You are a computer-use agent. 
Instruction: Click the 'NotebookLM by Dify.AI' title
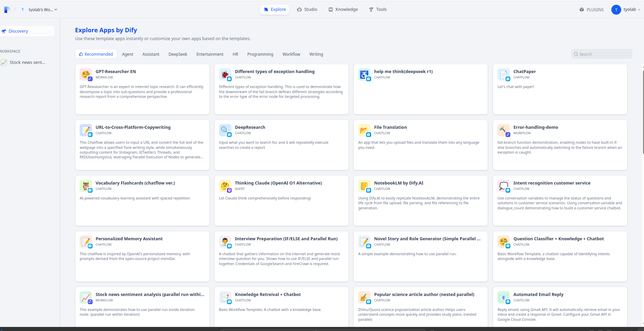pyautogui.click(x=399, y=183)
